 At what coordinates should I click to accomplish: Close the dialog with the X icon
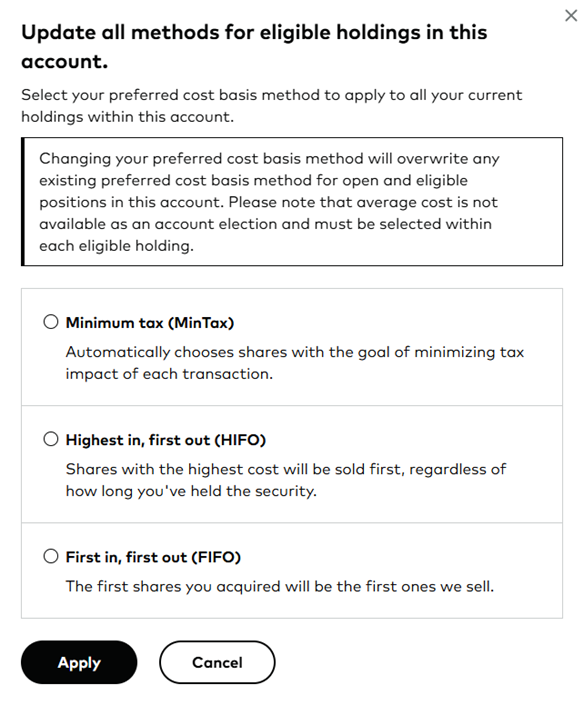coord(571,16)
